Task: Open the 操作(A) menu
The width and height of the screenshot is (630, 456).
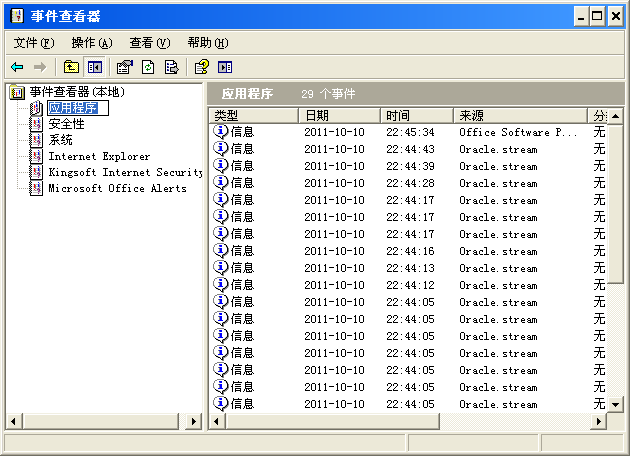Action: (91, 42)
